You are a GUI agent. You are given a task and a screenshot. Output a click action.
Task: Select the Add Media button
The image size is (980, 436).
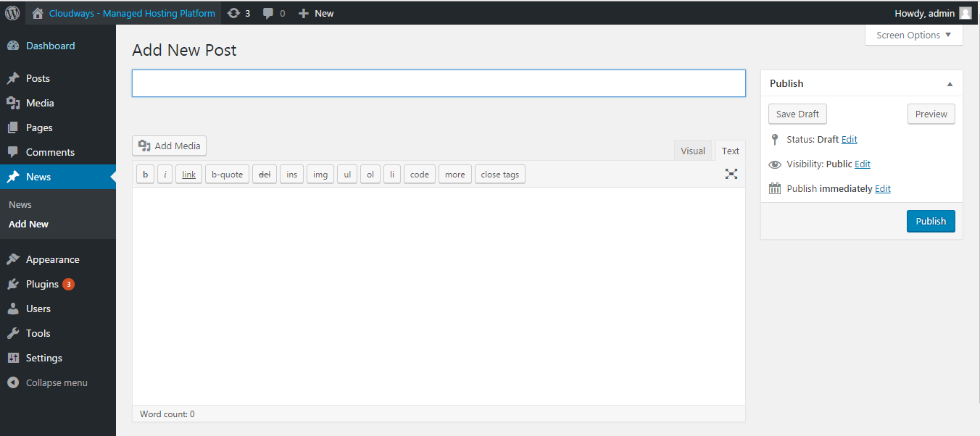pyautogui.click(x=169, y=146)
